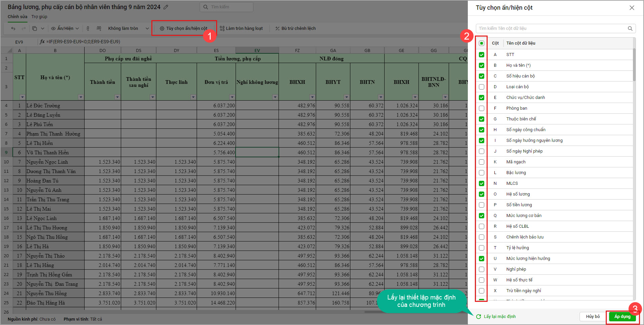Click search magnifier in column panel
This screenshot has height=325, width=644.
click(630, 29)
